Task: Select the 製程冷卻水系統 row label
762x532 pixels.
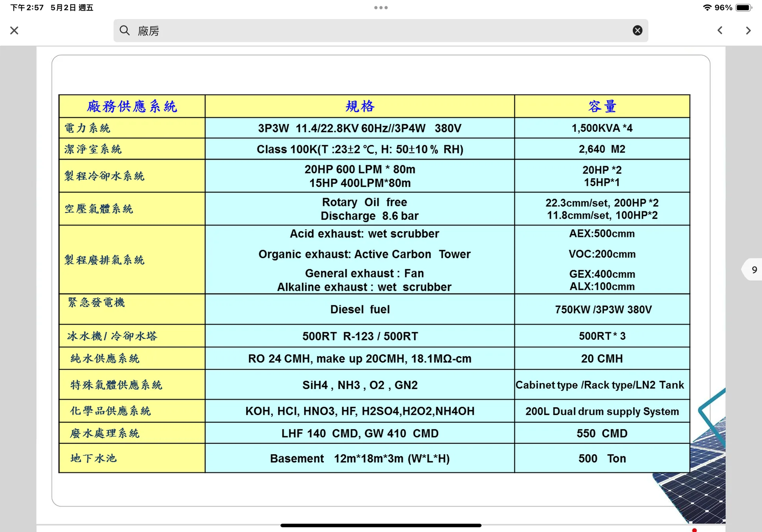Action: coord(132,176)
